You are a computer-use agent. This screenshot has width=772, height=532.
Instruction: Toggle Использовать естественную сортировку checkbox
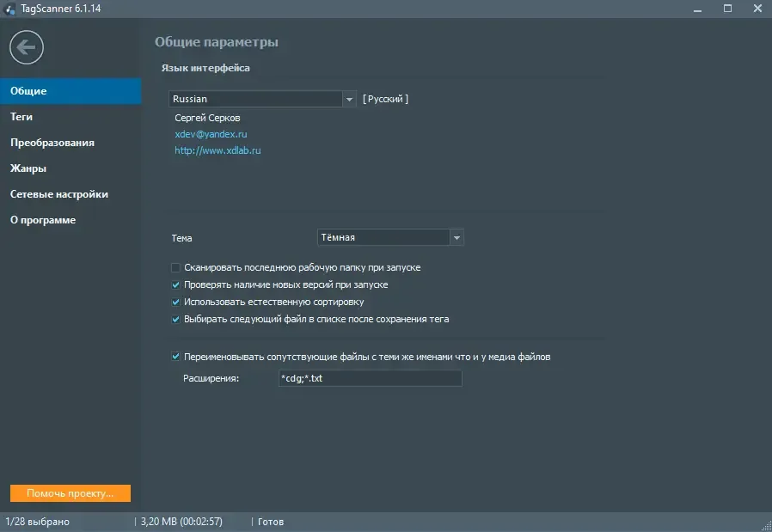click(175, 302)
